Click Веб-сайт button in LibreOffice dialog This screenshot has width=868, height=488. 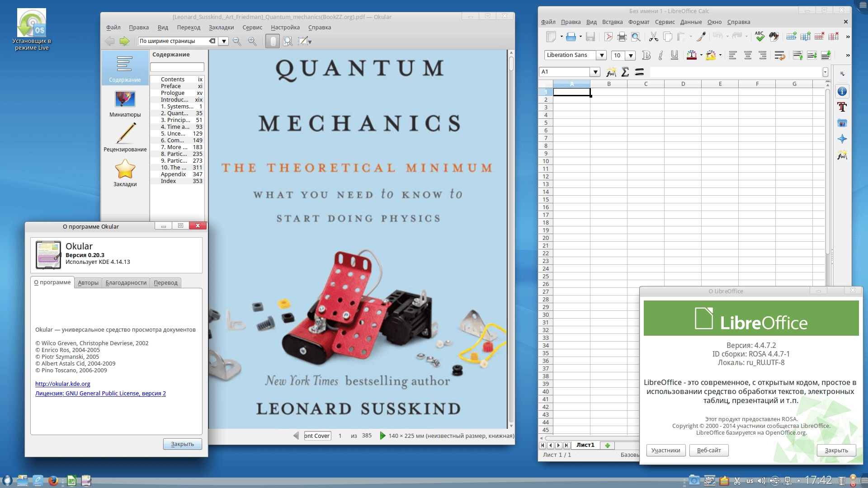[x=708, y=450]
